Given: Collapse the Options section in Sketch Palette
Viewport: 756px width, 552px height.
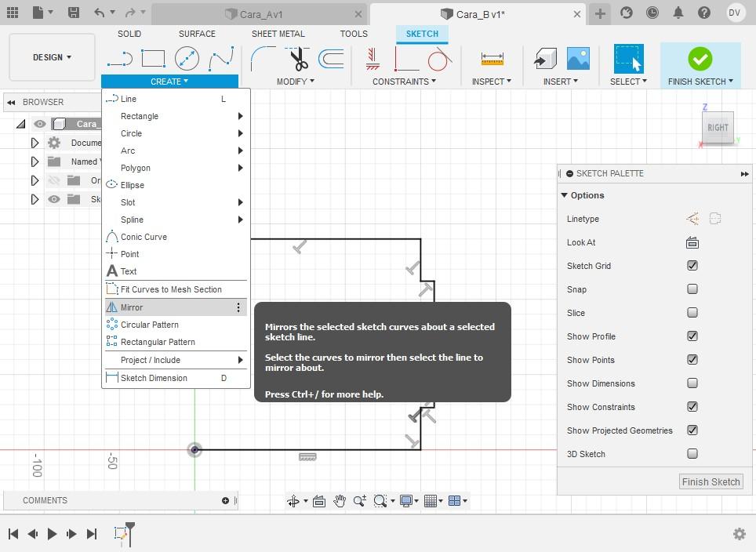Looking at the screenshot, I should pyautogui.click(x=565, y=195).
